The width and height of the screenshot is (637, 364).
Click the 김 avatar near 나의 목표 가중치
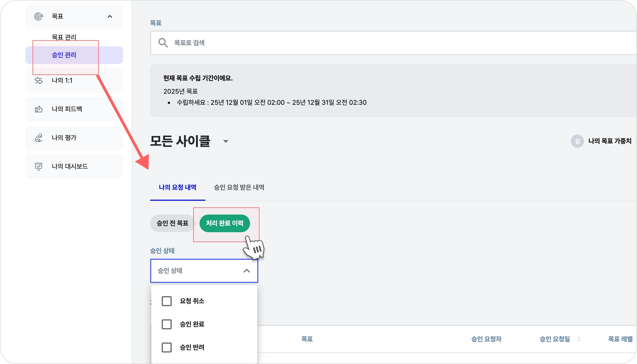[577, 141]
